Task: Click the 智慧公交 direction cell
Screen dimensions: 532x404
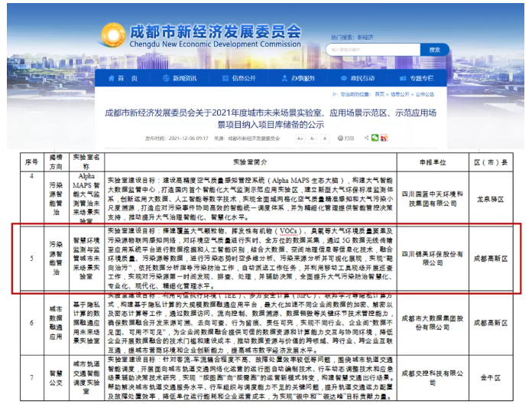Action: tap(57, 378)
